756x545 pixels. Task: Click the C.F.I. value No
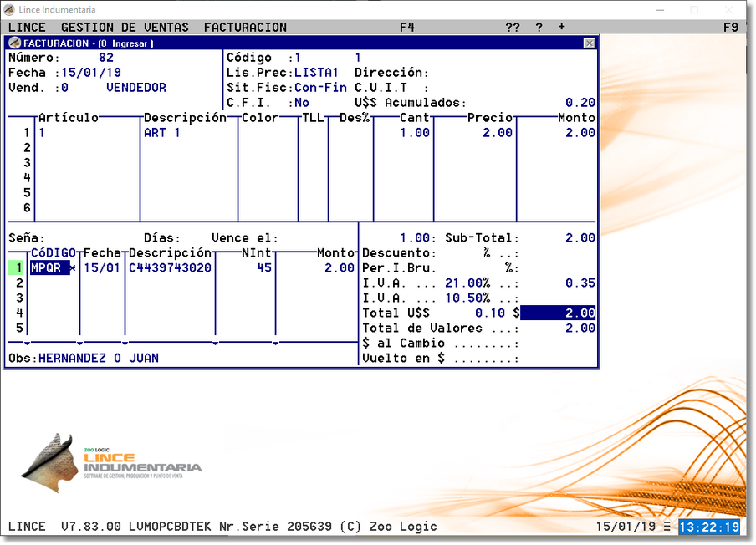302,103
